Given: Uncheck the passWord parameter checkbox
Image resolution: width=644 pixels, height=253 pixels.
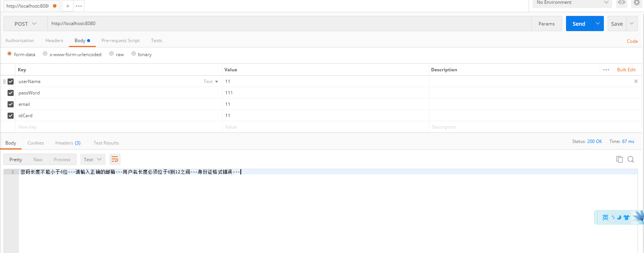Looking at the screenshot, I should pyautogui.click(x=11, y=93).
